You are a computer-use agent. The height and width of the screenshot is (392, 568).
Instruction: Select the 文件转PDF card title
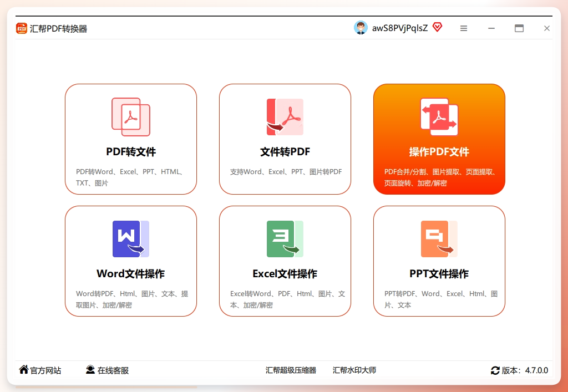[x=285, y=152]
